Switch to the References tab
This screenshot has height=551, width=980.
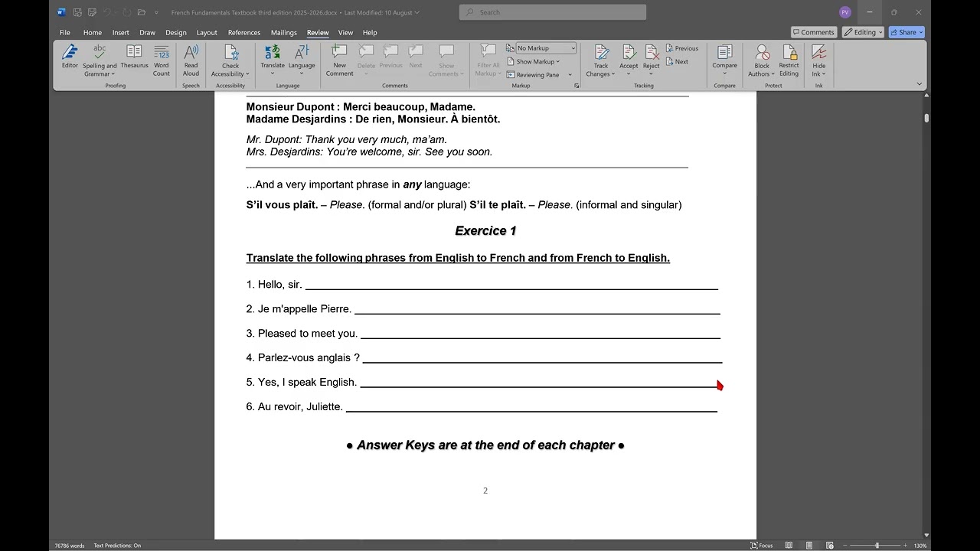tap(244, 33)
